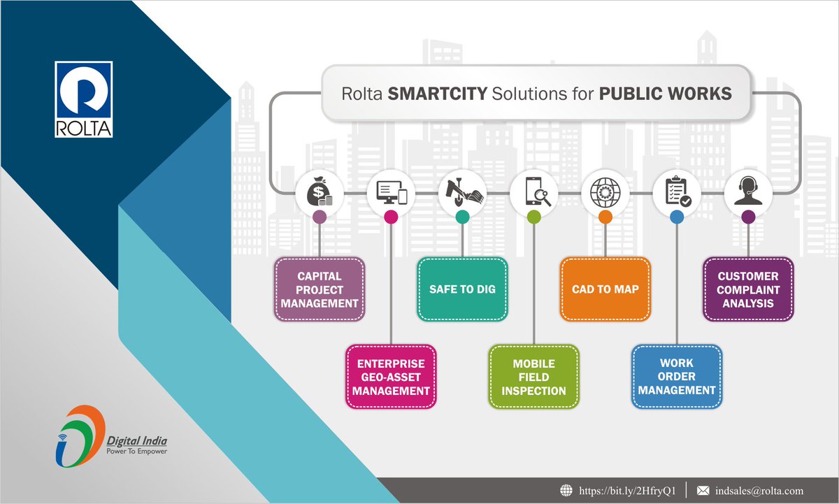839x504 pixels.
Task: Click the indsales@rolta.com email address
Action: coord(760,491)
